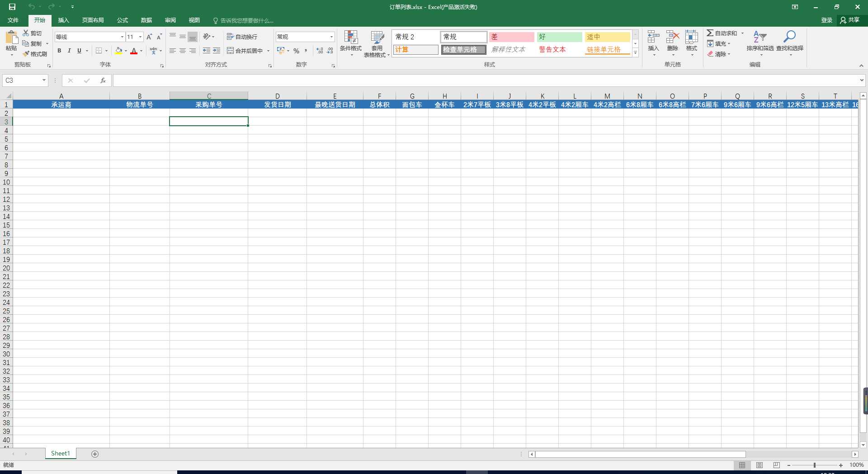Click the Orientation text angle icon
Viewport: 868px width, 474px height.
point(207,37)
